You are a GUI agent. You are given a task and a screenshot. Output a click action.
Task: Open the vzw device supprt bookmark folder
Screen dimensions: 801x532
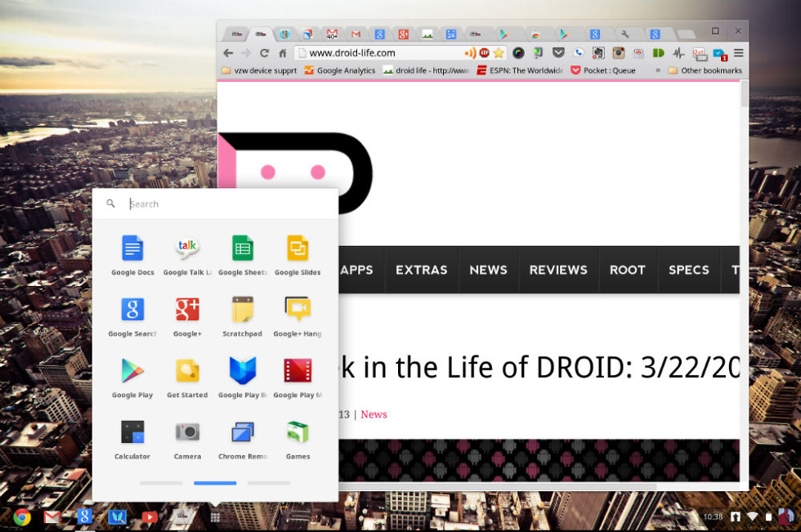[x=259, y=71]
